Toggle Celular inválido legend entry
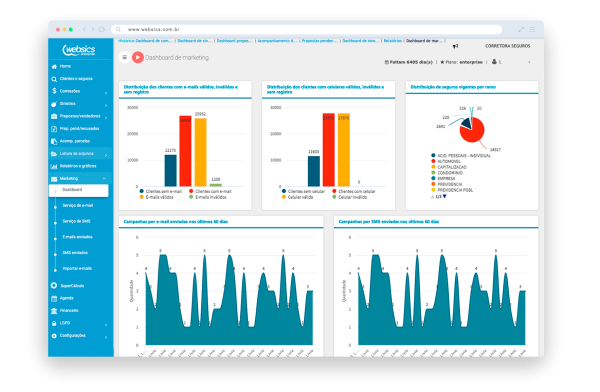Screen dimensions: 600x392 (350, 197)
